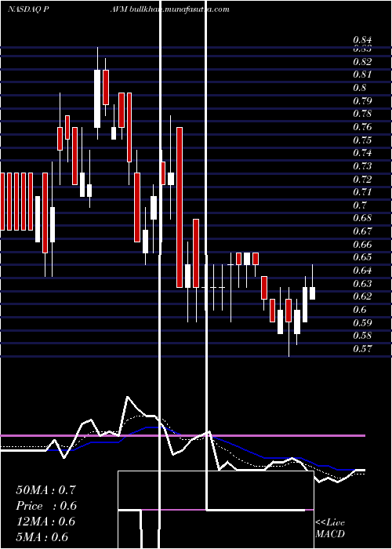Click the 0.76 price axis label
The image size is (392, 549).
362,127
